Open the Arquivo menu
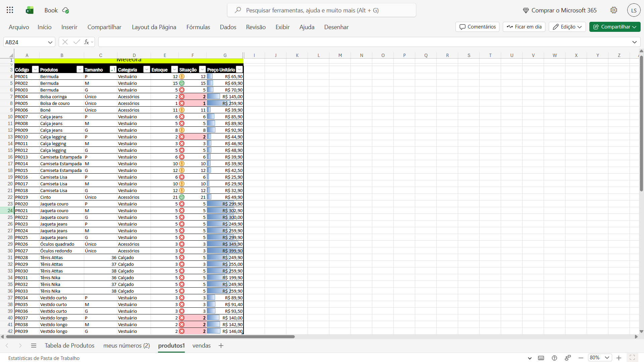 tap(19, 27)
